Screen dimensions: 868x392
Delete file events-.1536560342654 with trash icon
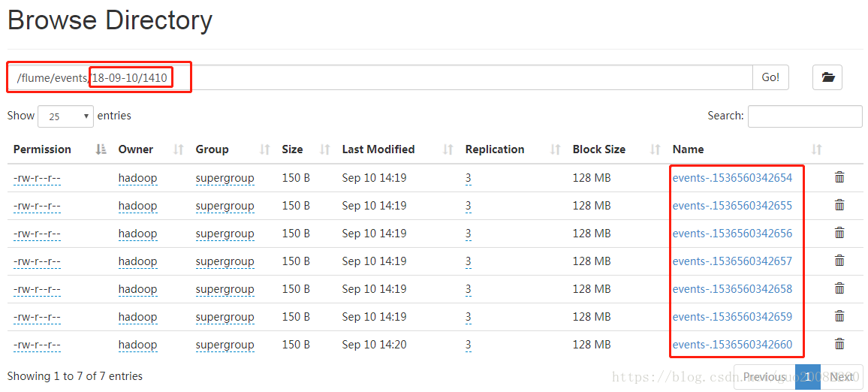(x=839, y=177)
